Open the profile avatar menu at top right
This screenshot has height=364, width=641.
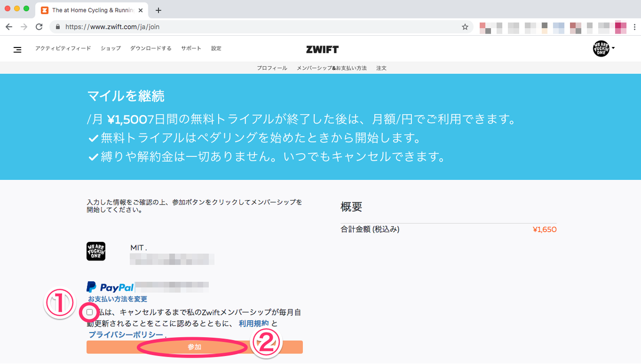click(601, 49)
